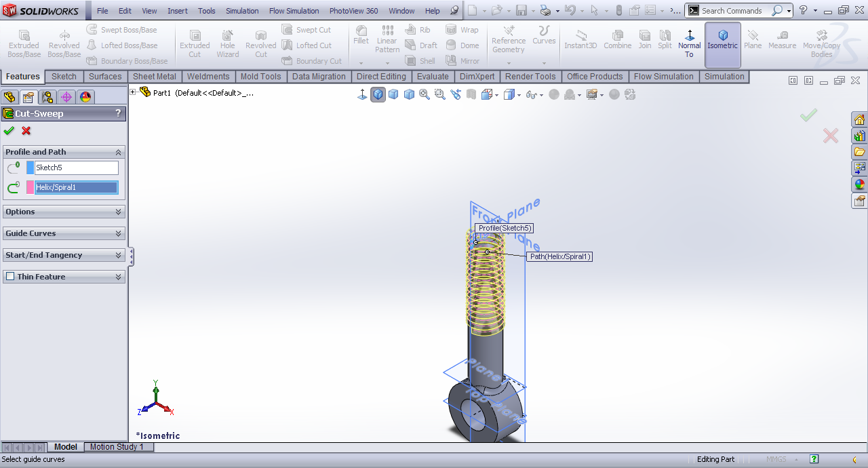Click the panel collapse handle

131,256
